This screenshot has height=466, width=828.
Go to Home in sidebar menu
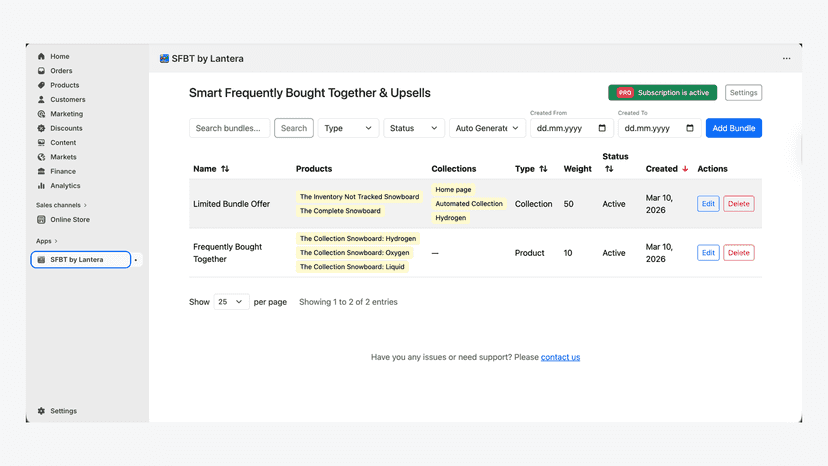[60, 56]
